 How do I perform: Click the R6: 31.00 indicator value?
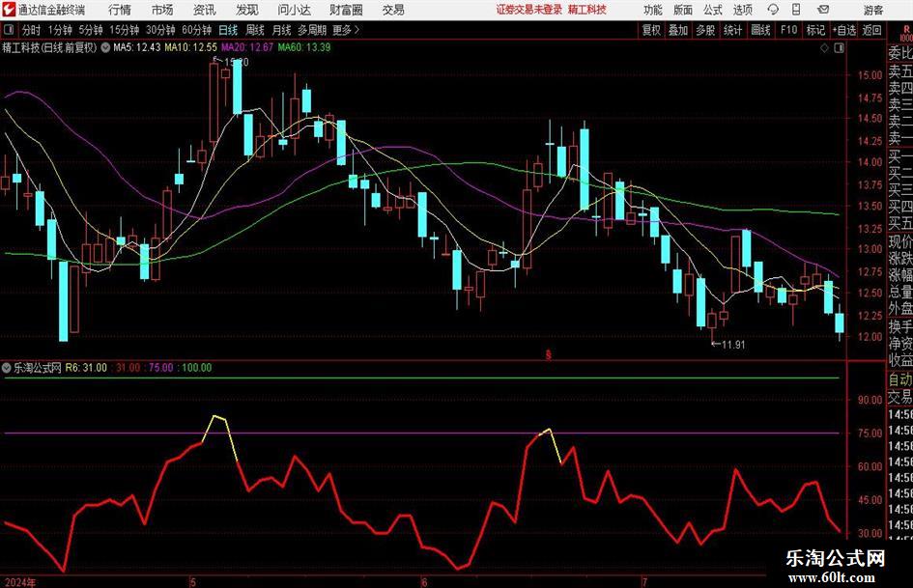pos(86,367)
